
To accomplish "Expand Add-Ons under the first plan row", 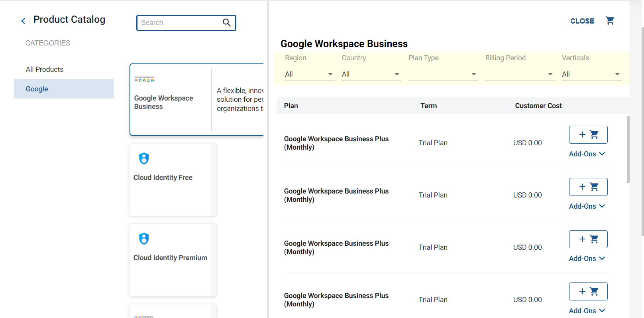I will click(x=587, y=154).
